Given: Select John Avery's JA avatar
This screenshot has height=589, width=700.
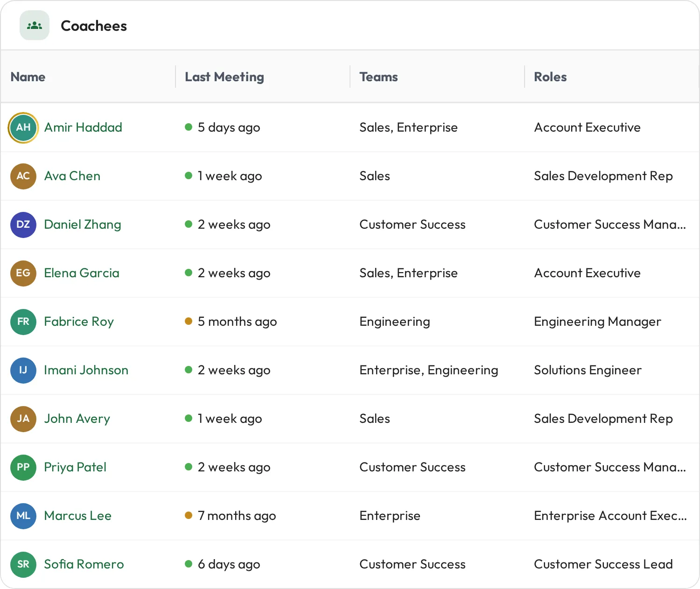Looking at the screenshot, I should 23,419.
